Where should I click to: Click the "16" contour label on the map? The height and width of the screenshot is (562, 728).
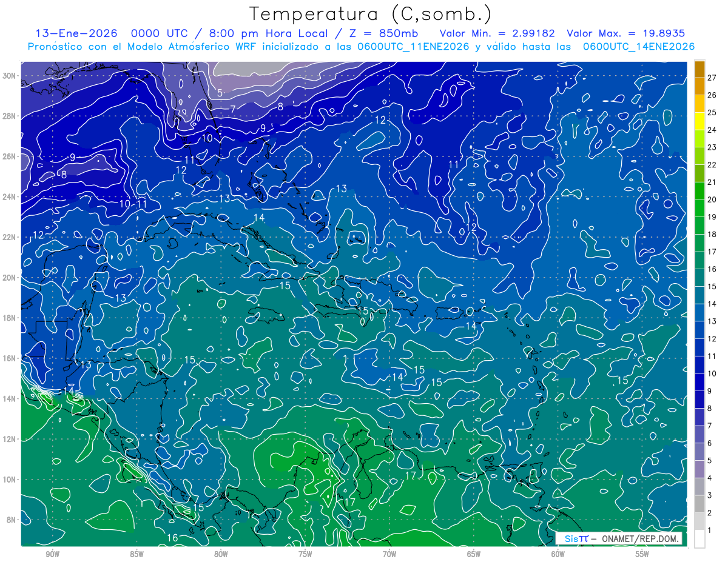tap(172, 538)
